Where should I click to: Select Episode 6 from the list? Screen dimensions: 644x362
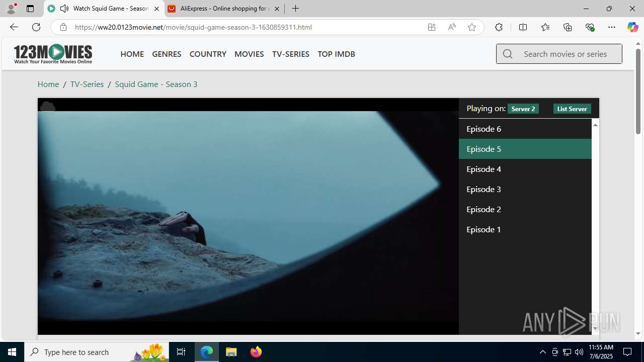525,129
